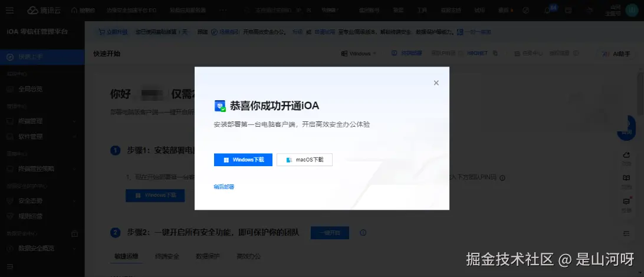
Task: Switch to the 终端安全 tab
Action: pos(167,256)
